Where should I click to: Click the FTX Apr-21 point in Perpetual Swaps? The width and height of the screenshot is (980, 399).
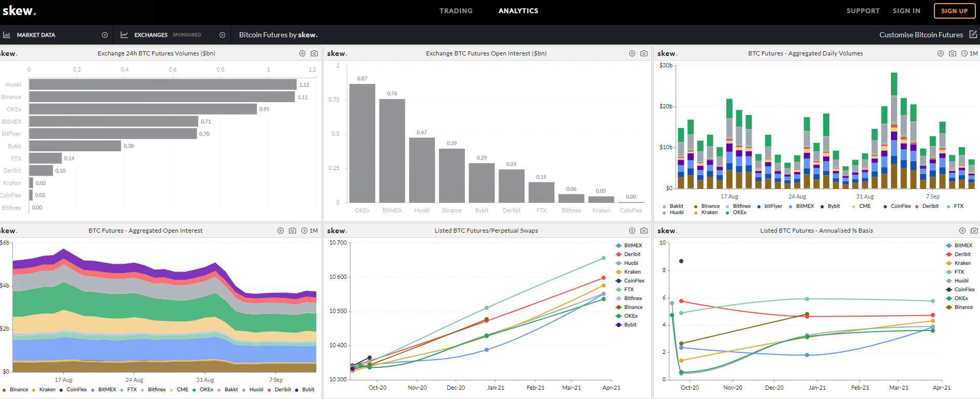coord(604,258)
